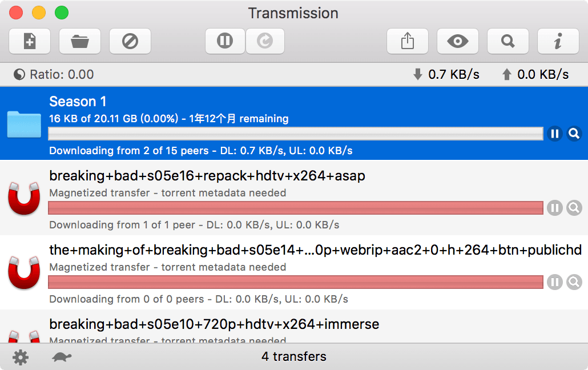Click the total upload speed 0.0 KB/s

(x=543, y=75)
